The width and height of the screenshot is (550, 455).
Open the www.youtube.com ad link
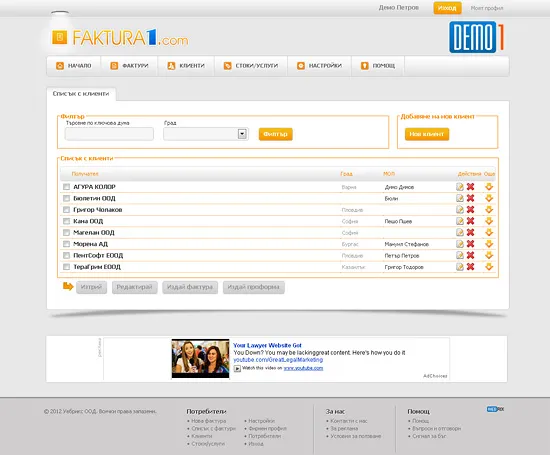tap(303, 368)
